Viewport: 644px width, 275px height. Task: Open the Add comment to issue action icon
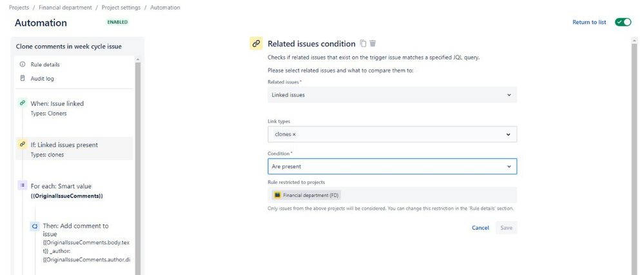click(x=35, y=226)
